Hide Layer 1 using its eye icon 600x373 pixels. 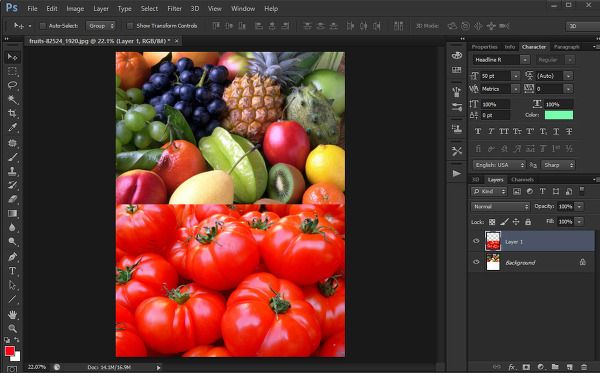coord(476,241)
